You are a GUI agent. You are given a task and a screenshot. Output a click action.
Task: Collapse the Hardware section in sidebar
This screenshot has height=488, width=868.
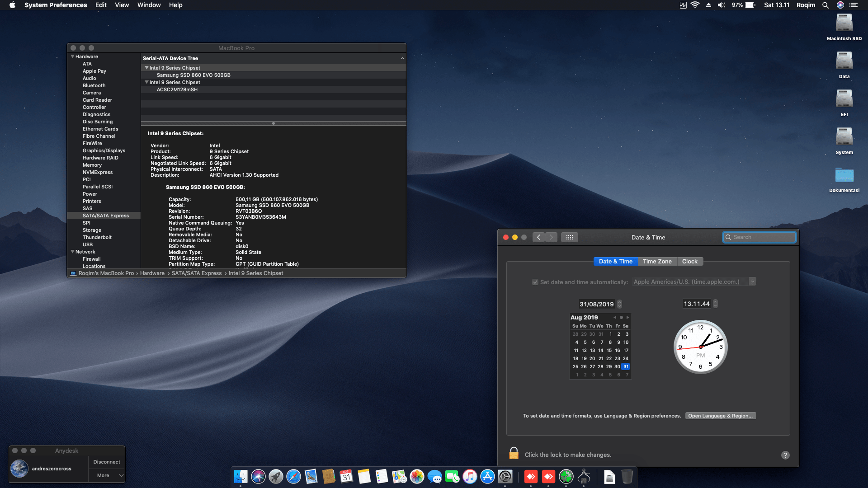tap(73, 56)
